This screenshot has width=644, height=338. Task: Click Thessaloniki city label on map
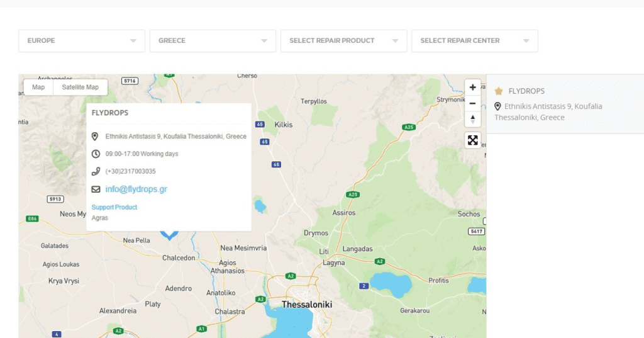307,305
